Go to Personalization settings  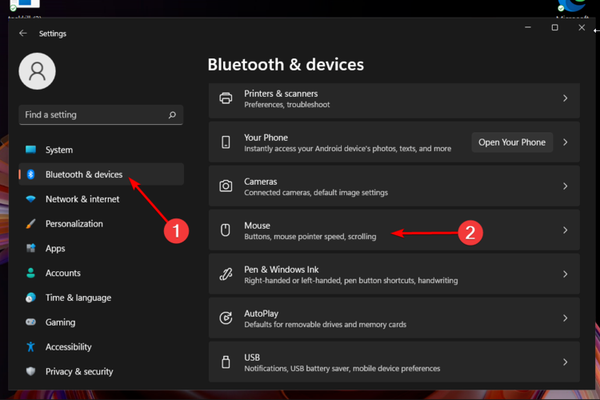pos(74,224)
